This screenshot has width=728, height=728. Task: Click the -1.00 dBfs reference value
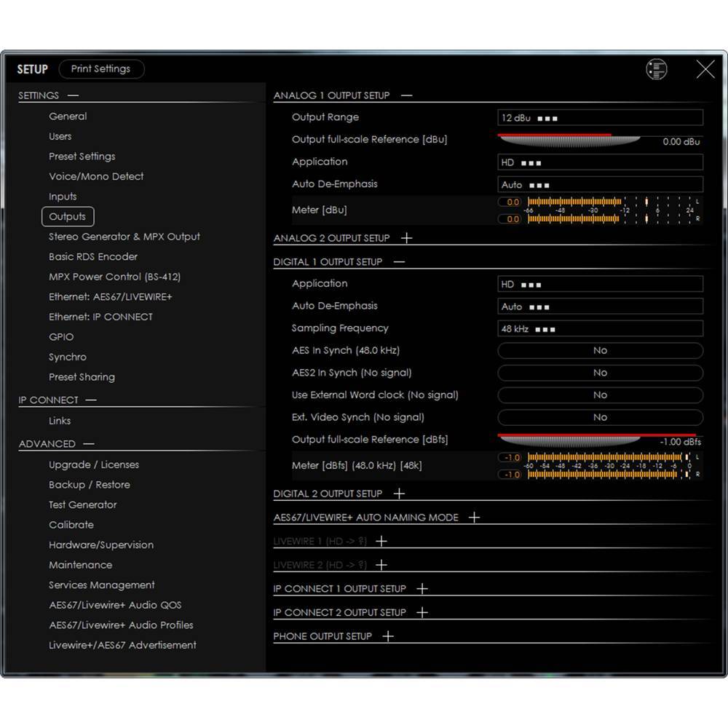pos(680,442)
